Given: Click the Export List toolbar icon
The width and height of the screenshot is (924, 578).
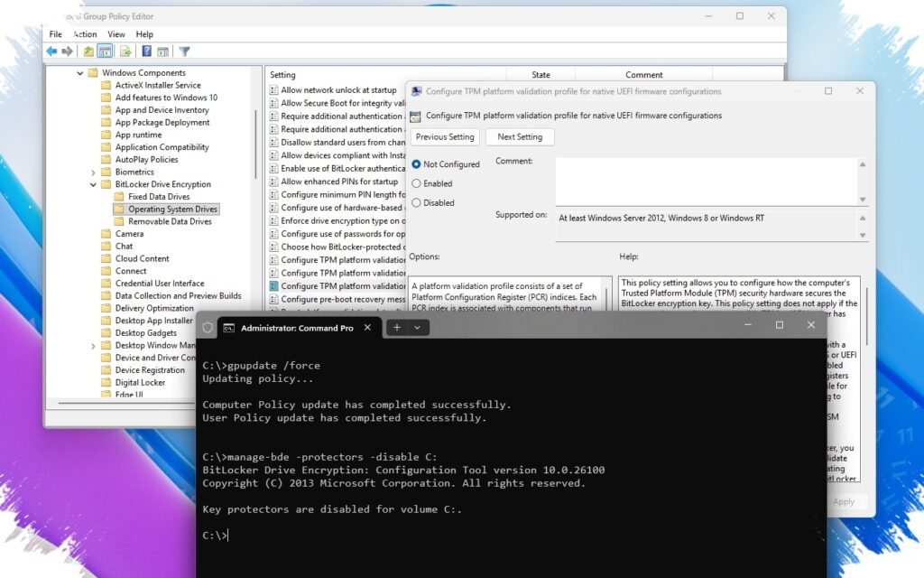Looking at the screenshot, I should tap(125, 51).
